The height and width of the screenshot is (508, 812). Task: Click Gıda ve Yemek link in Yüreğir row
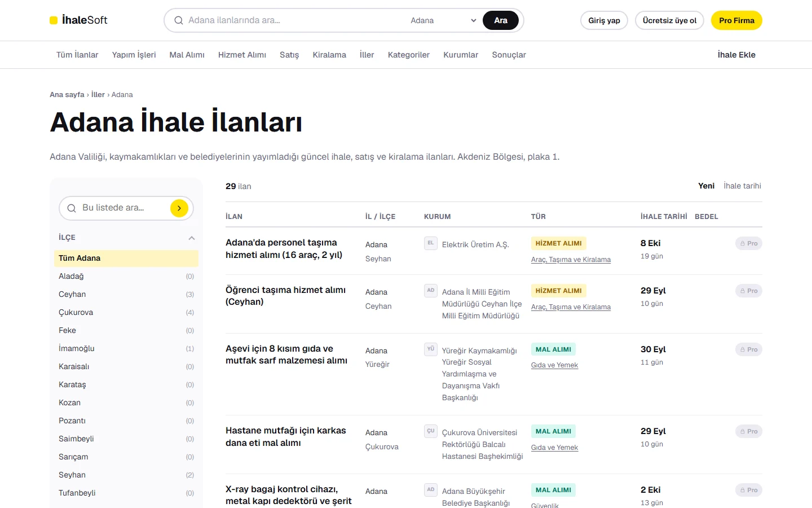[x=554, y=365]
